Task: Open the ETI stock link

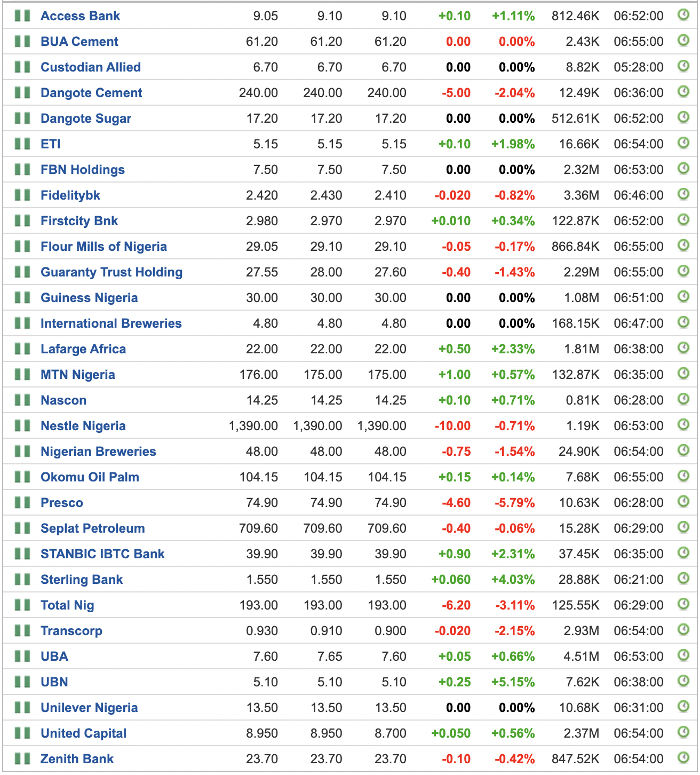Action: click(x=51, y=144)
